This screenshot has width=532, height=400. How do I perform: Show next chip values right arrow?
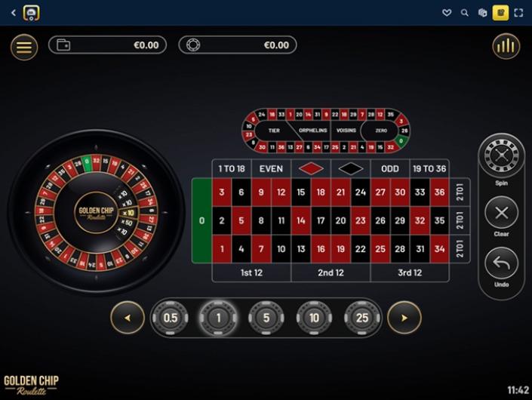pos(404,318)
